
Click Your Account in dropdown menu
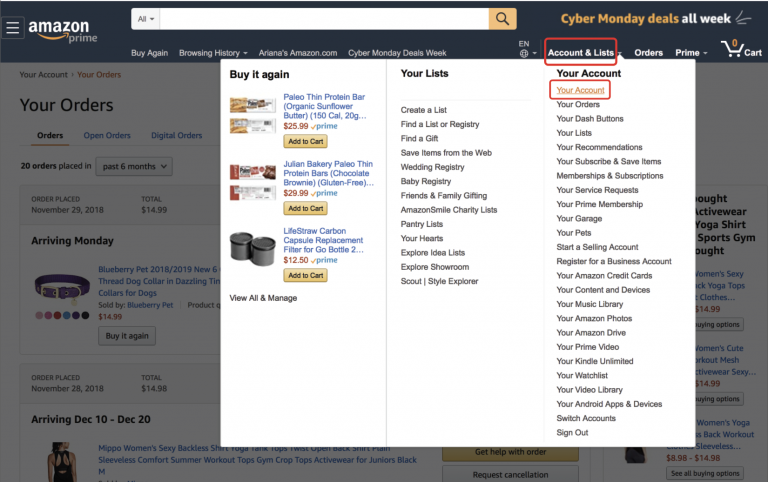pyautogui.click(x=580, y=90)
